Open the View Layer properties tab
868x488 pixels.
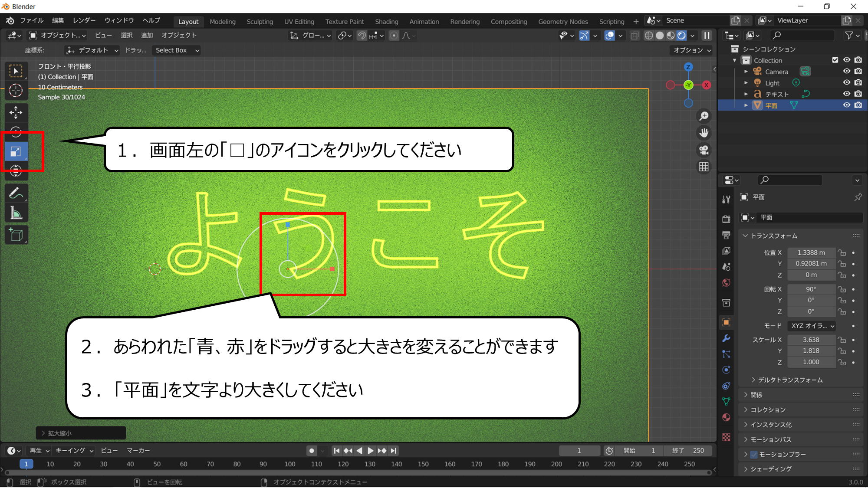pyautogui.click(x=726, y=251)
